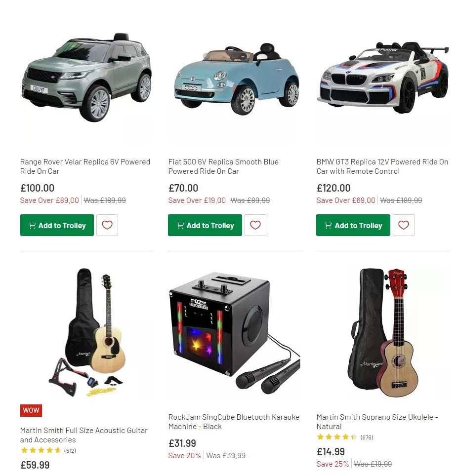Add BMW GT3 Replica to trolley
The height and width of the screenshot is (476, 457).
[x=353, y=225]
